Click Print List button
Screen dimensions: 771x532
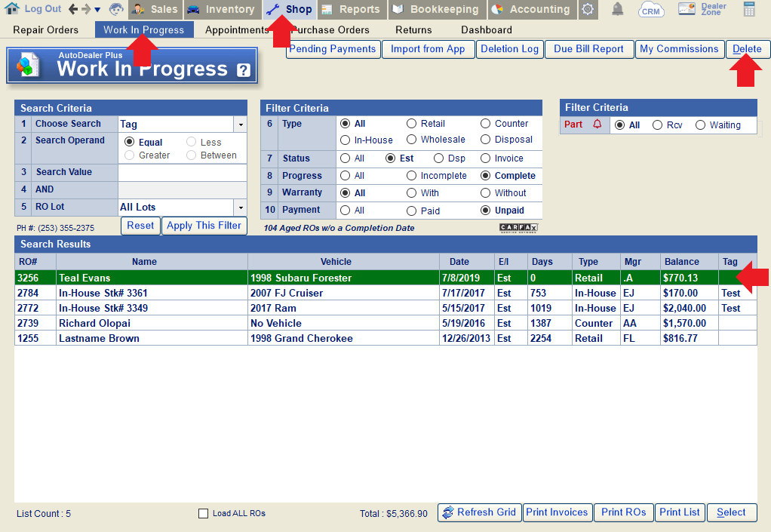(680, 512)
